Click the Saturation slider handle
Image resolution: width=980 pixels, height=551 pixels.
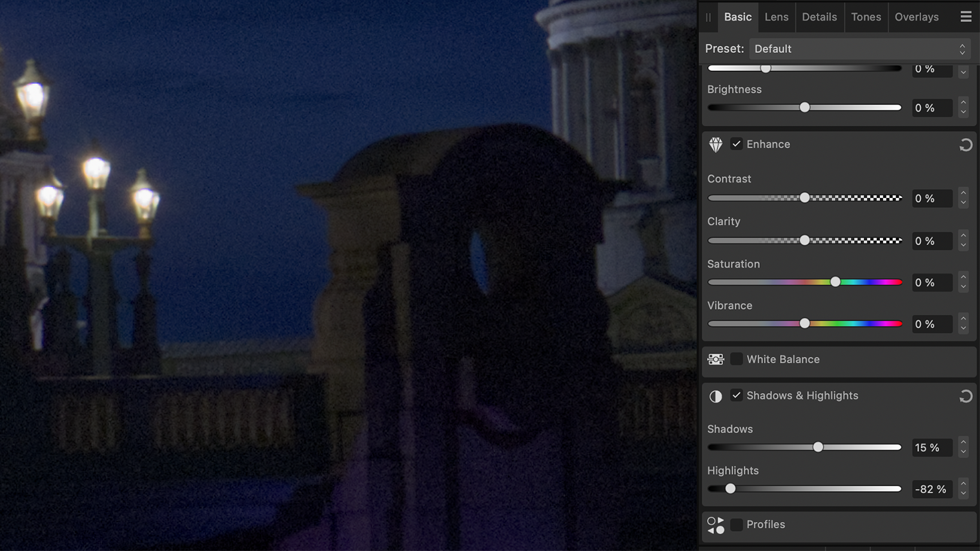click(x=835, y=282)
